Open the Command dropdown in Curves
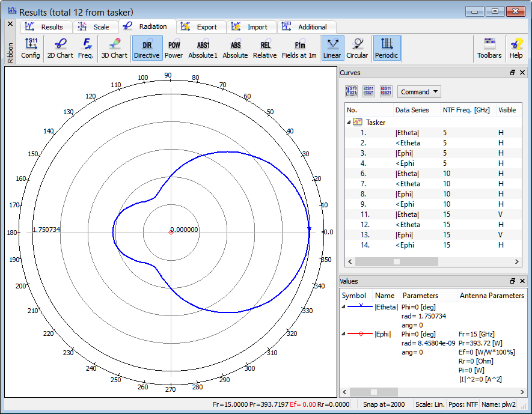The width and height of the screenshot is (532, 414). point(419,92)
